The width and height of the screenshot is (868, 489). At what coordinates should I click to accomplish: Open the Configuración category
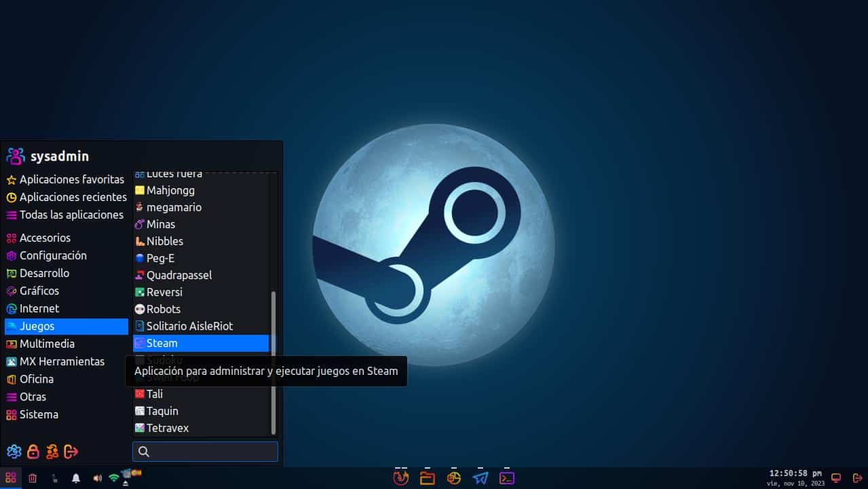(66, 255)
